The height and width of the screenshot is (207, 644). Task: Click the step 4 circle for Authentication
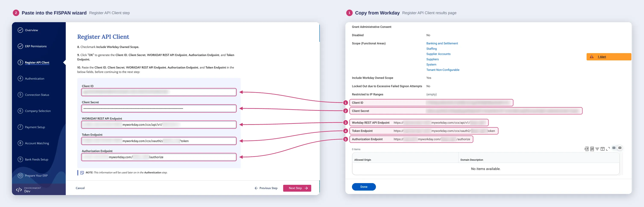tap(20, 79)
